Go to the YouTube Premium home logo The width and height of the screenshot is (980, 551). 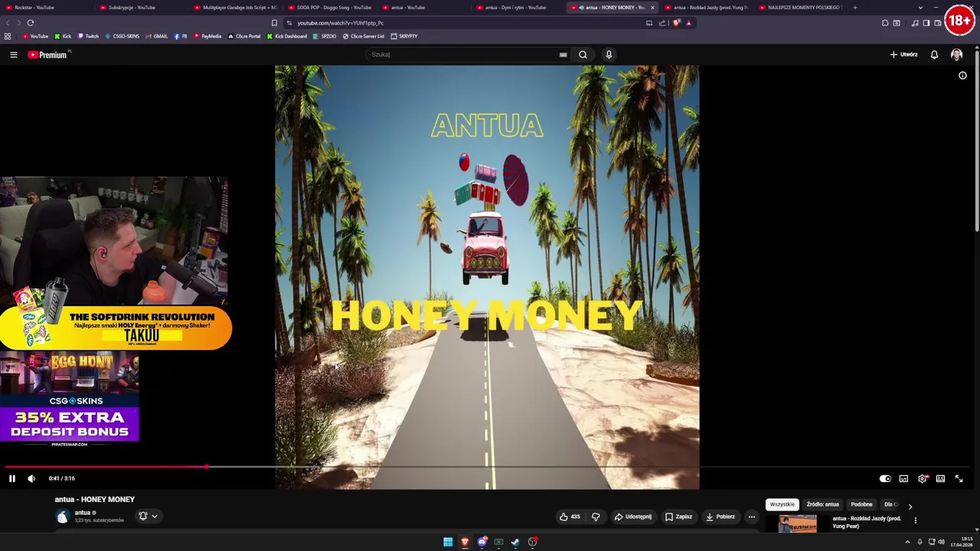coord(47,54)
